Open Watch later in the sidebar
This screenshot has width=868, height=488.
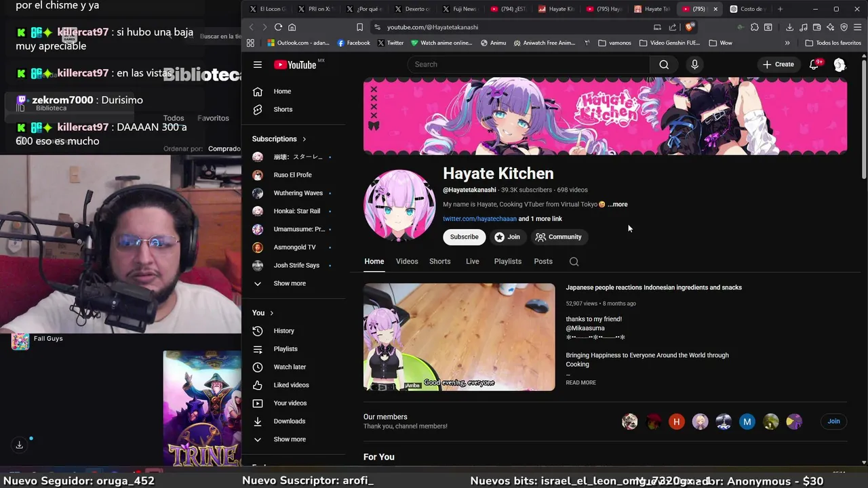click(x=289, y=367)
